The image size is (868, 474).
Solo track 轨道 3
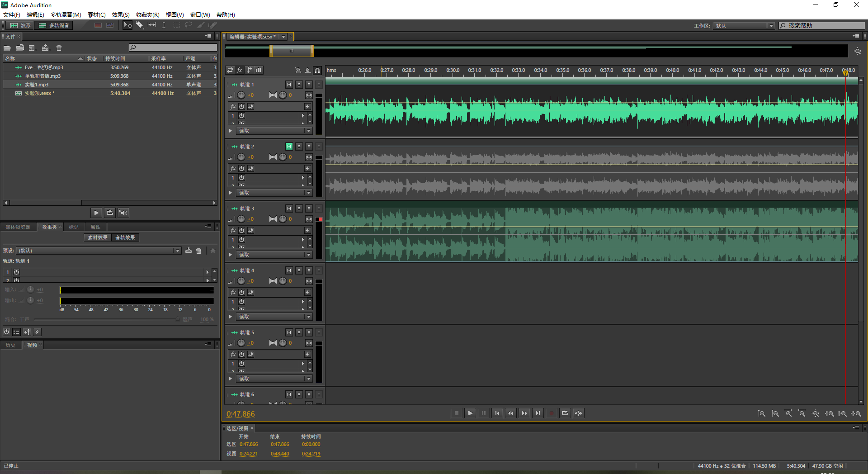pos(299,209)
